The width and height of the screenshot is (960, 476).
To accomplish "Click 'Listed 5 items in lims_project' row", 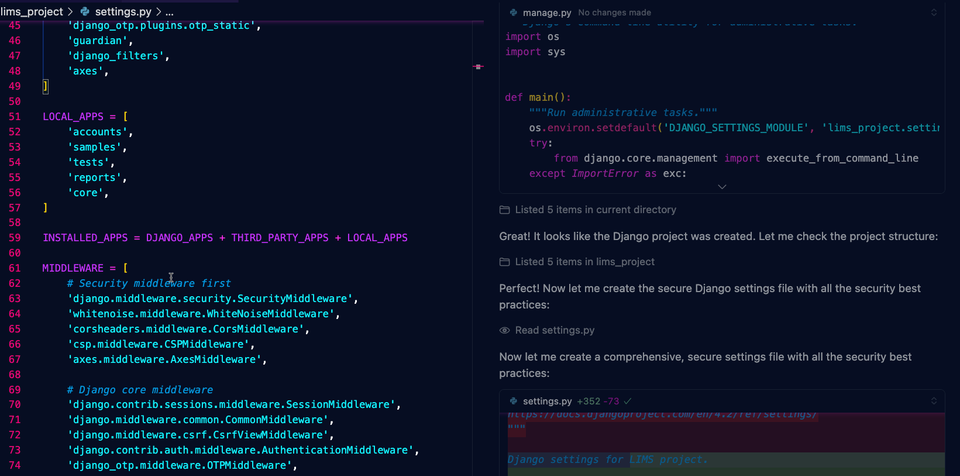I will tap(585, 262).
